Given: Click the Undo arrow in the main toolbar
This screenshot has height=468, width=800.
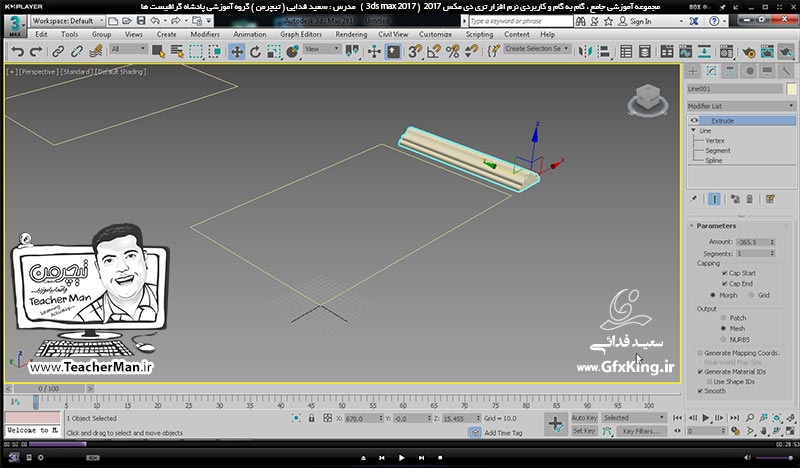Looking at the screenshot, I should click(18, 52).
